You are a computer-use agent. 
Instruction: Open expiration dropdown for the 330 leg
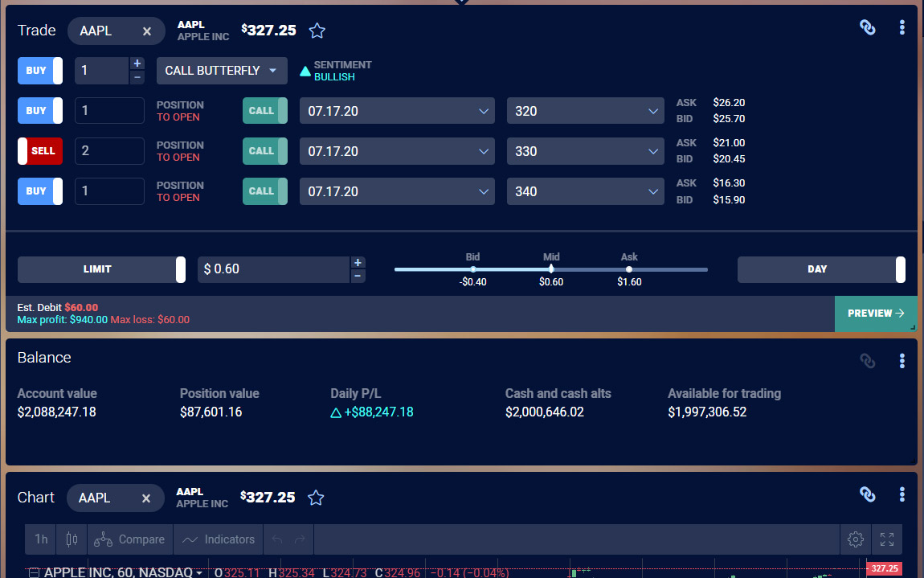click(397, 151)
